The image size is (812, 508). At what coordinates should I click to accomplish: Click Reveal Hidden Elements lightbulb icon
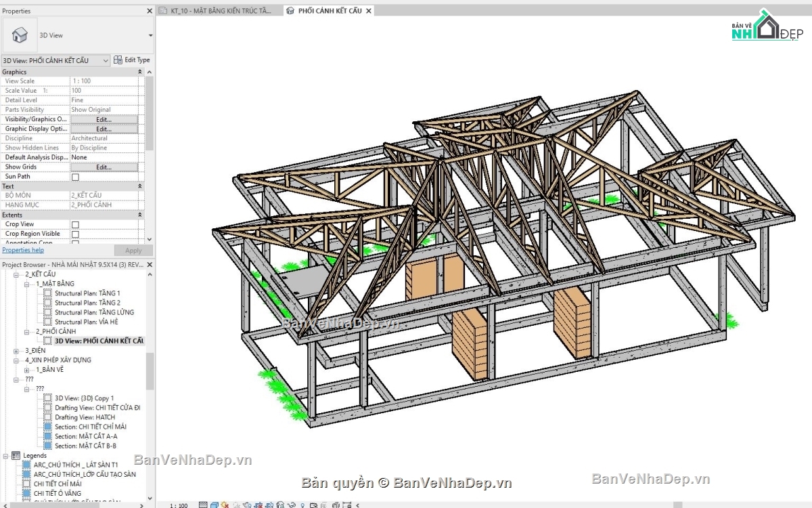302,504
